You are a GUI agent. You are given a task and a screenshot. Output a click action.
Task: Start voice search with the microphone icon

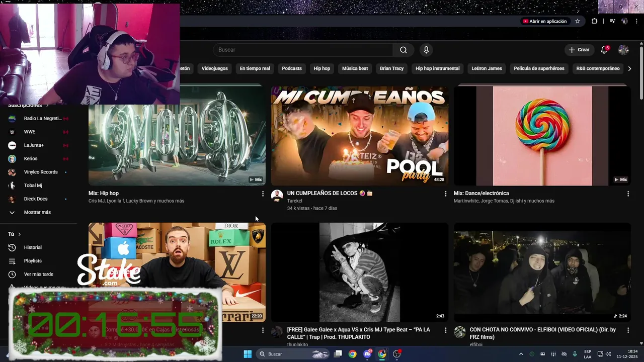click(x=426, y=50)
